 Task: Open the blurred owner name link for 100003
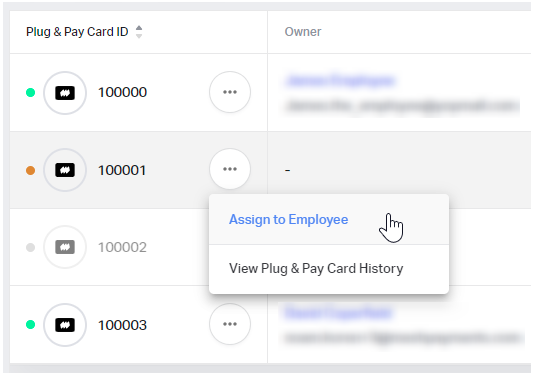338,312
